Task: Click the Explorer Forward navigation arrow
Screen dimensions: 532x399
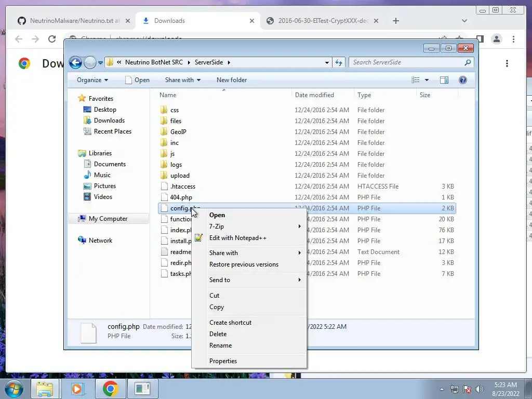Action: [90, 62]
